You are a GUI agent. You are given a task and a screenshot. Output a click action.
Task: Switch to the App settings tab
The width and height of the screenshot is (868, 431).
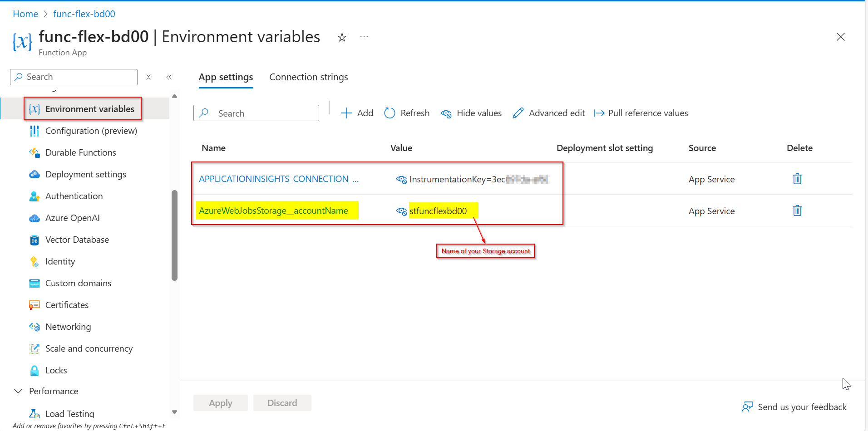point(226,77)
